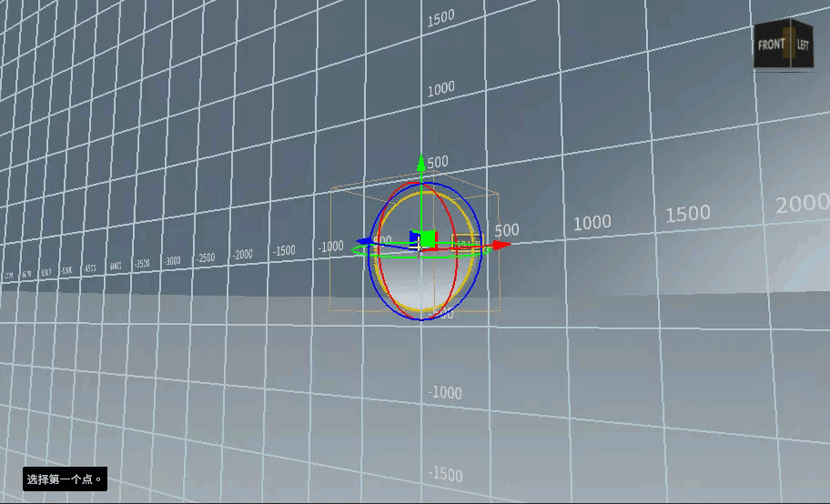Click the green square plane handle at gizmo center
Screen dimensions: 830x504
click(x=427, y=239)
